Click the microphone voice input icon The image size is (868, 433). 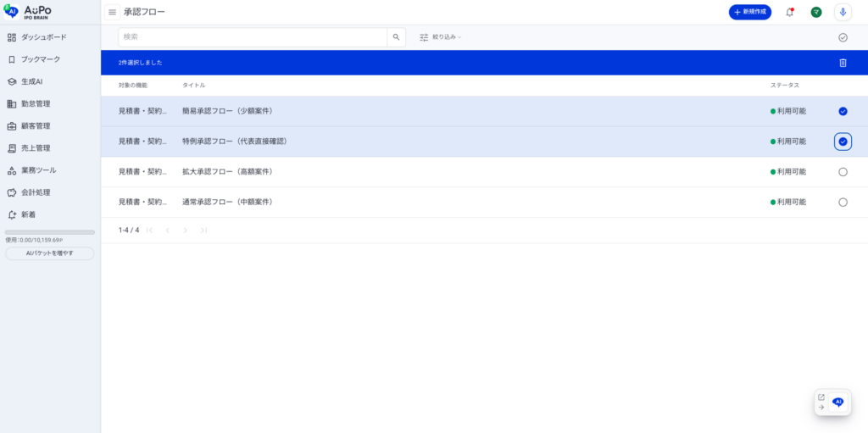(x=843, y=12)
